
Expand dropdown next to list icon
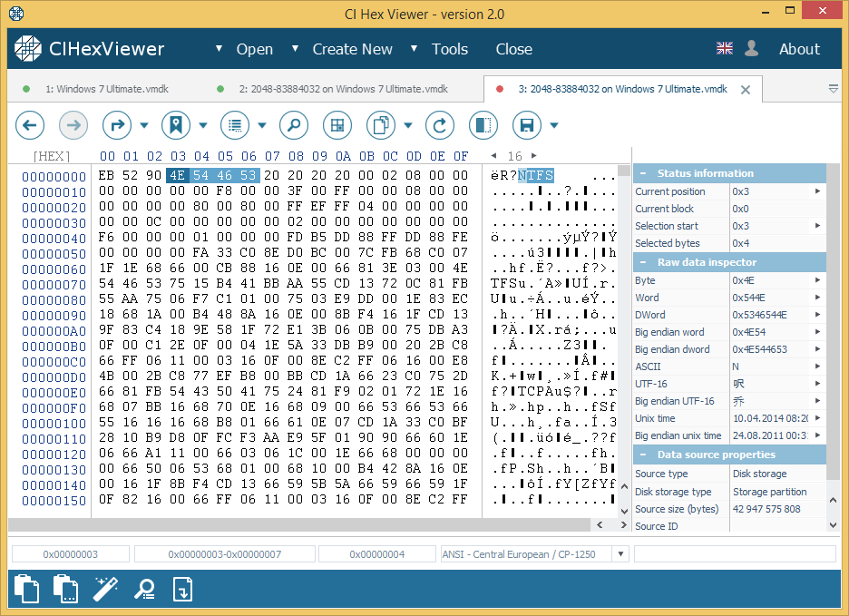point(262,126)
